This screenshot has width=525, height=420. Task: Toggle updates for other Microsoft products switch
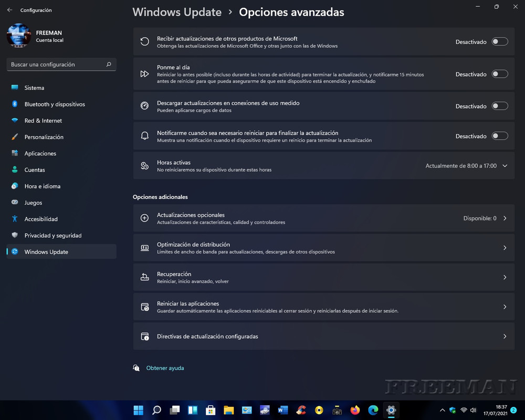tap(500, 41)
